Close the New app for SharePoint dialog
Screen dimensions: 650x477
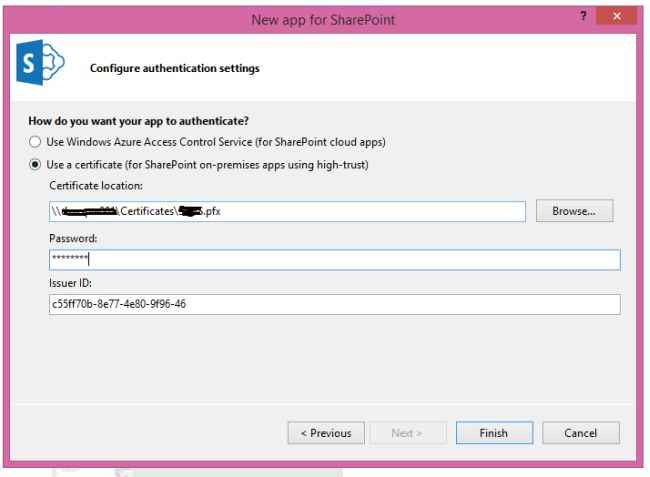click(616, 16)
